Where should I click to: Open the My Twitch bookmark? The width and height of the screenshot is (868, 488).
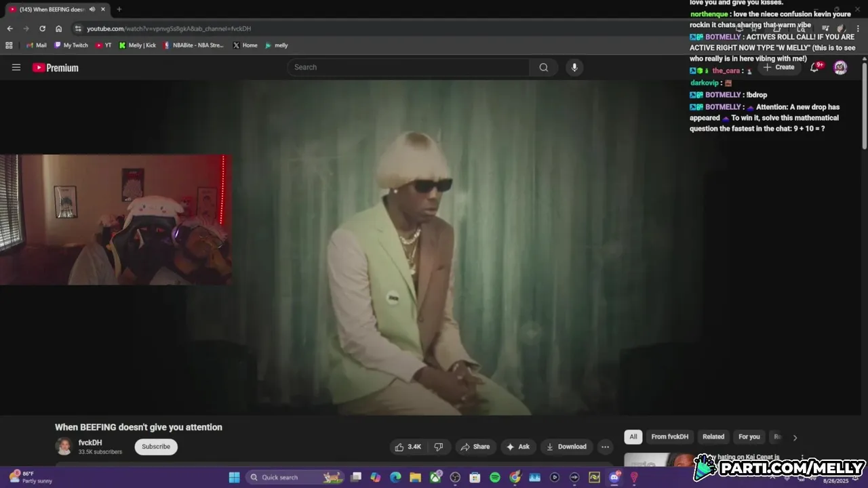(x=71, y=45)
